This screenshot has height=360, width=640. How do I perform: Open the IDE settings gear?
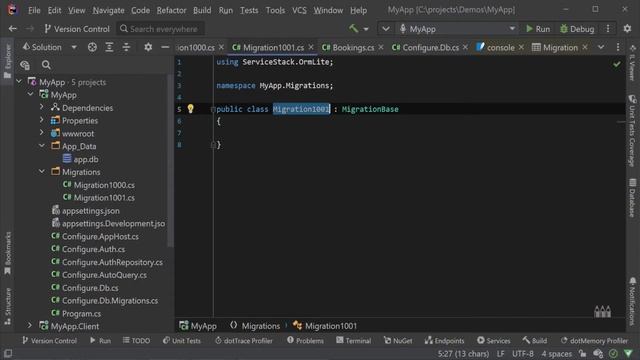[627, 29]
